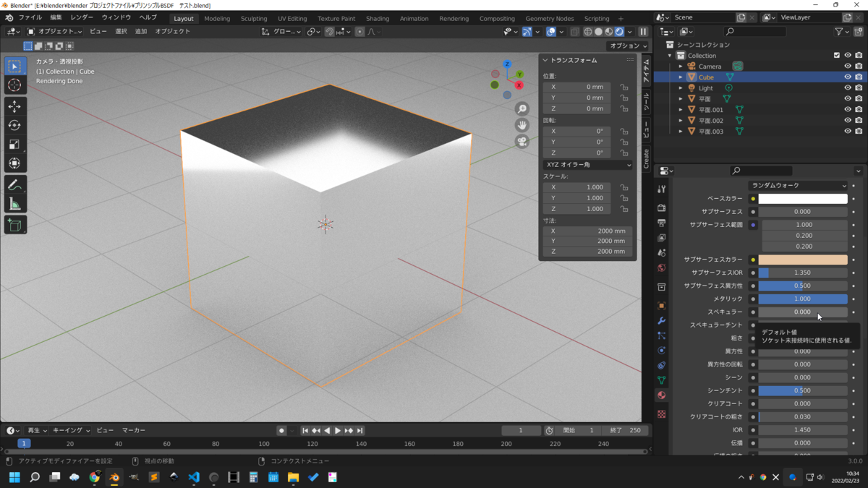Toggle lock on Location X field
This screenshot has width=868, height=488.
click(x=624, y=87)
